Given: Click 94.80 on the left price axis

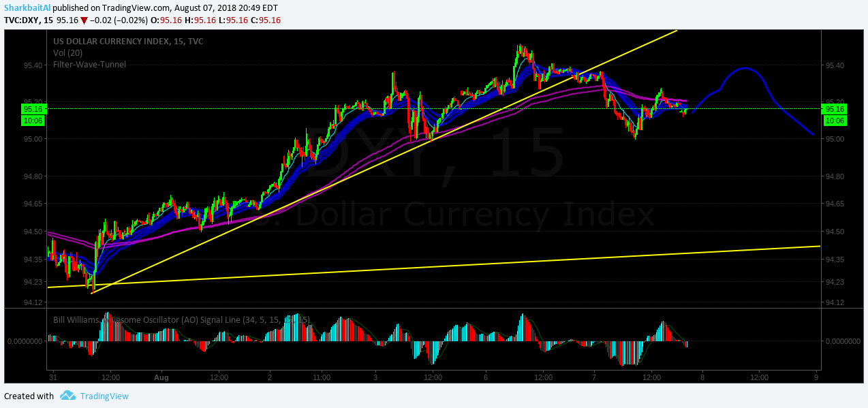Looking at the screenshot, I should pyautogui.click(x=34, y=176).
